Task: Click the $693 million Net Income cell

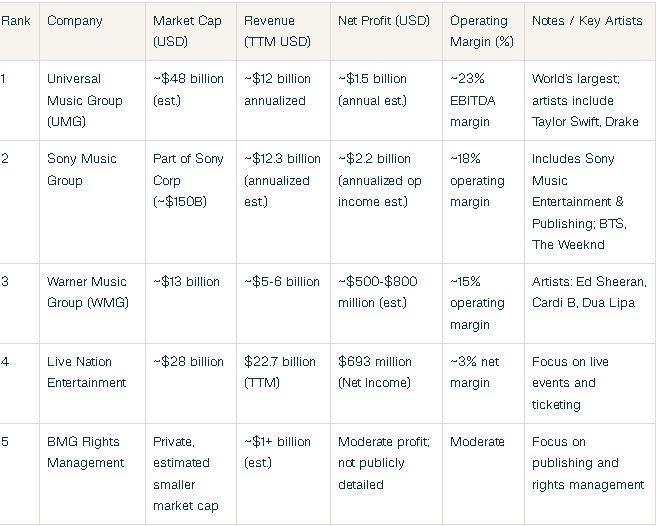Action: coord(375,372)
